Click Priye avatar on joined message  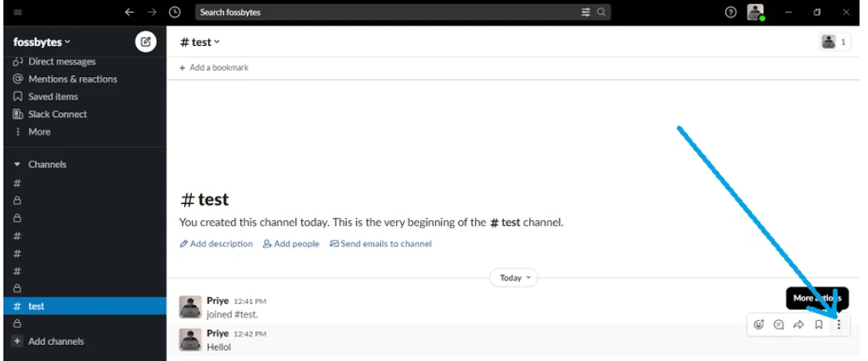click(x=190, y=307)
